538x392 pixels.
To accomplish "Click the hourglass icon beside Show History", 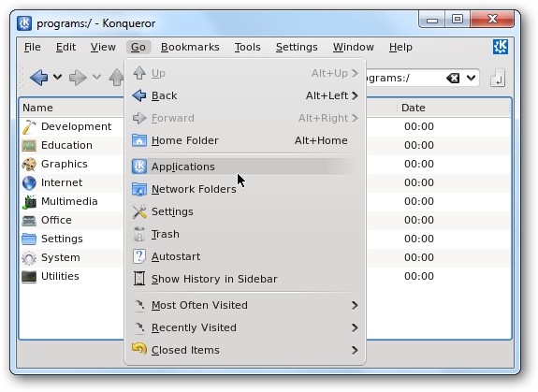I will [139, 279].
